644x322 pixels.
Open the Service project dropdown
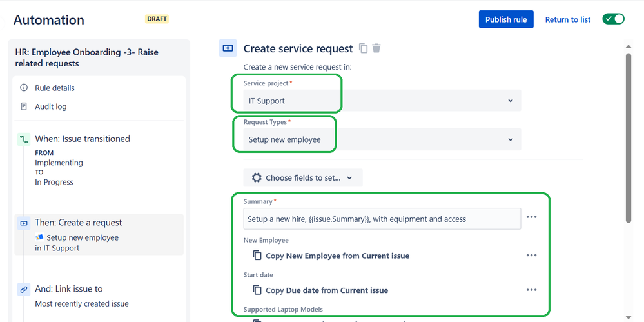point(382,101)
